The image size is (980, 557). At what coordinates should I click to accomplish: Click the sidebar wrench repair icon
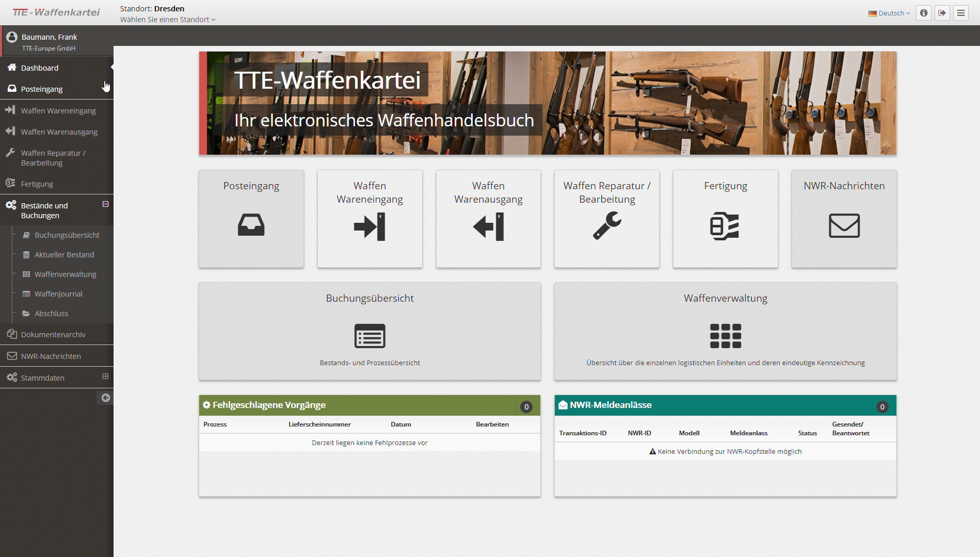[x=10, y=153]
